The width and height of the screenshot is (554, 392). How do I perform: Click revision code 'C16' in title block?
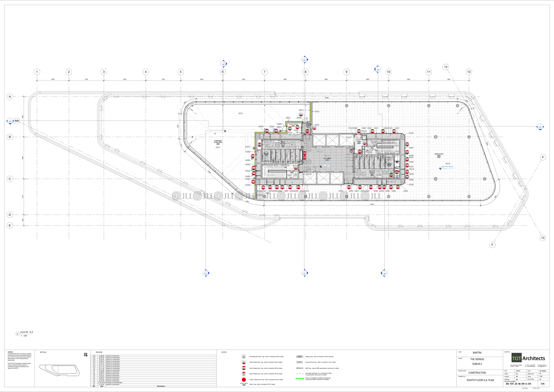point(543,384)
